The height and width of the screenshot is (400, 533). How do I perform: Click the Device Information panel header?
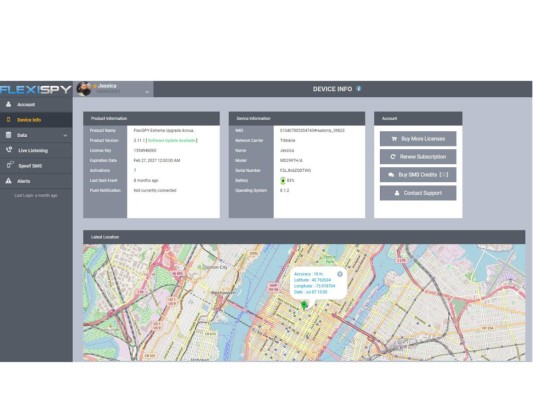click(x=297, y=118)
